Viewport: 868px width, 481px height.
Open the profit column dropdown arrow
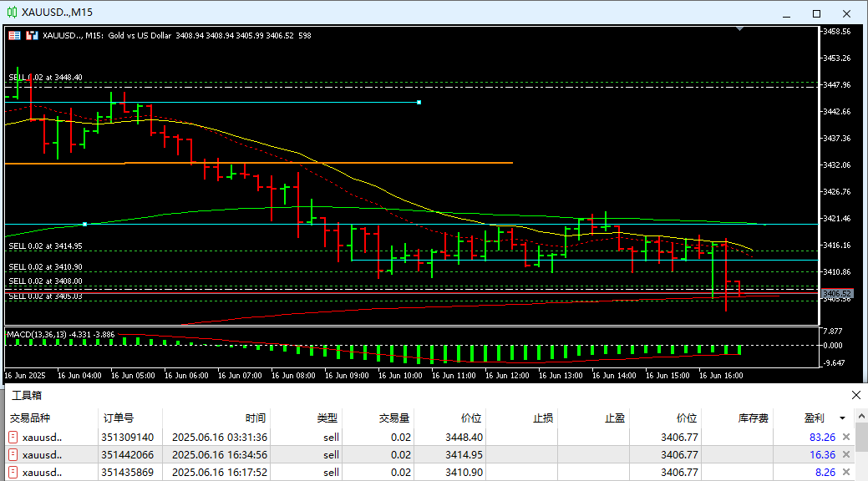[842, 418]
